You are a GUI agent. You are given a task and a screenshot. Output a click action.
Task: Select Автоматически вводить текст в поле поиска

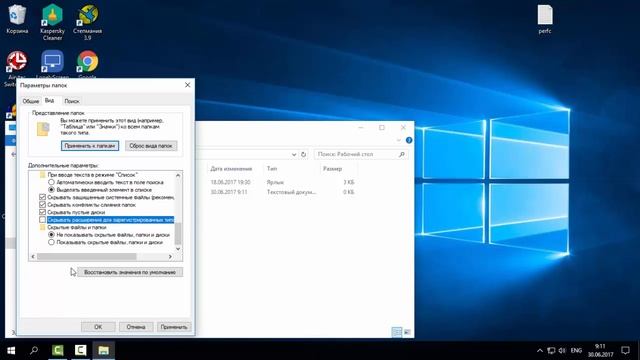[x=51, y=182]
